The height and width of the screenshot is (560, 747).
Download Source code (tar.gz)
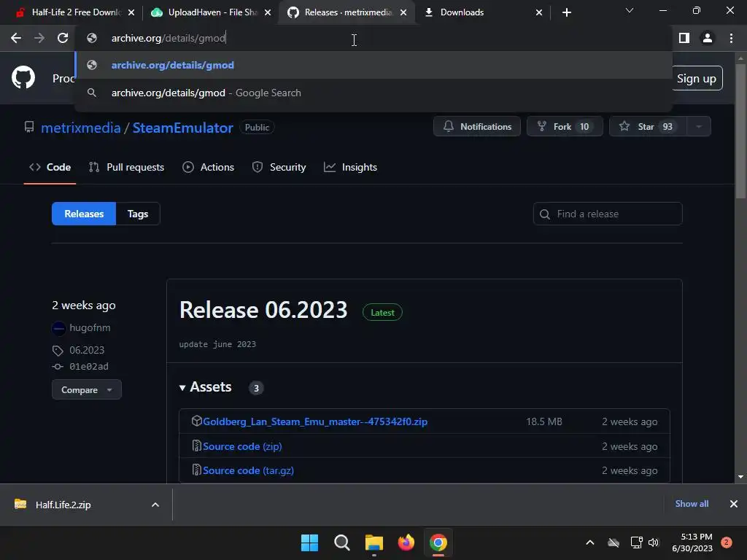[248, 470]
